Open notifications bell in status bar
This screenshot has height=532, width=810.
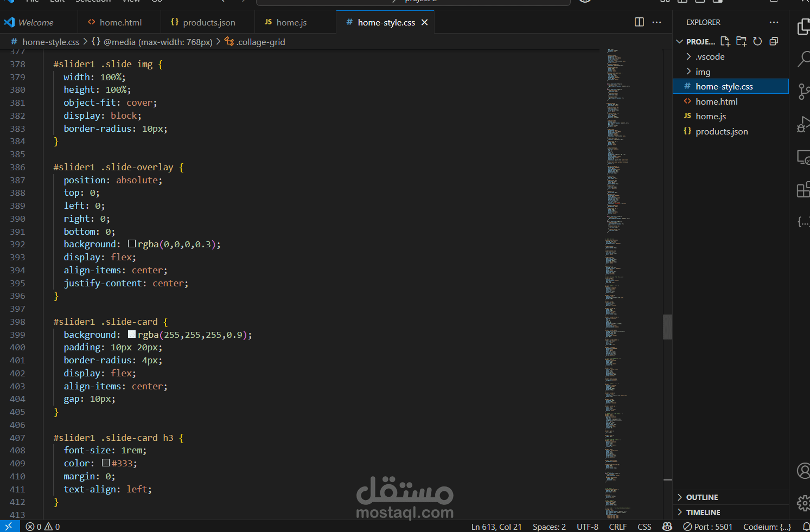click(x=806, y=527)
